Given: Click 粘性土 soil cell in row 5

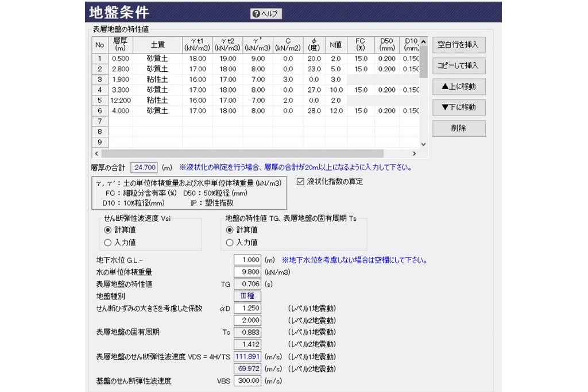Looking at the screenshot, I should [157, 101].
